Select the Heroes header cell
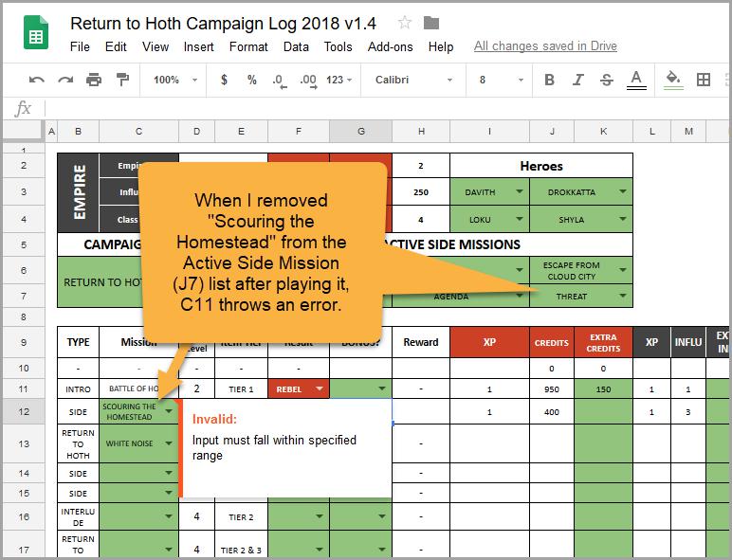 pos(541,166)
